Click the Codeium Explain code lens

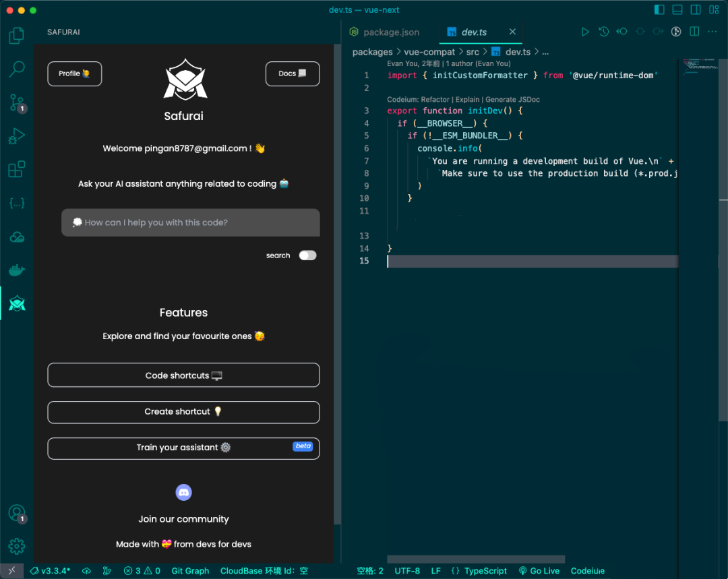click(467, 99)
